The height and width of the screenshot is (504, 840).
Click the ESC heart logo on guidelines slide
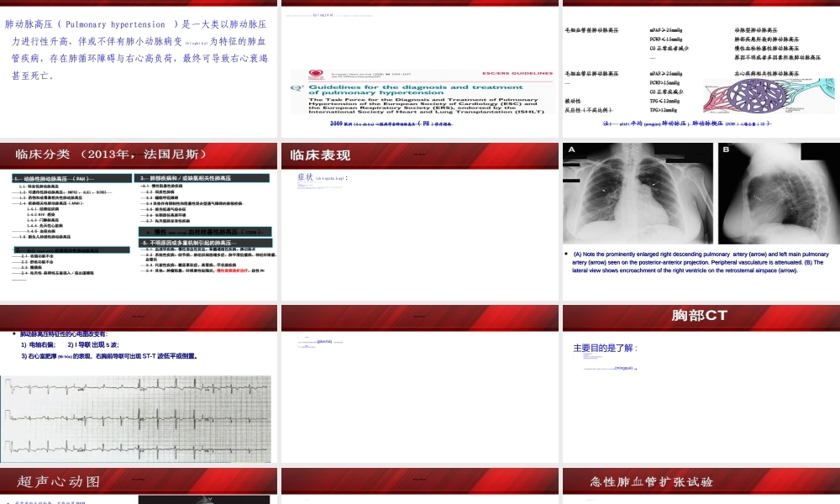[x=316, y=75]
